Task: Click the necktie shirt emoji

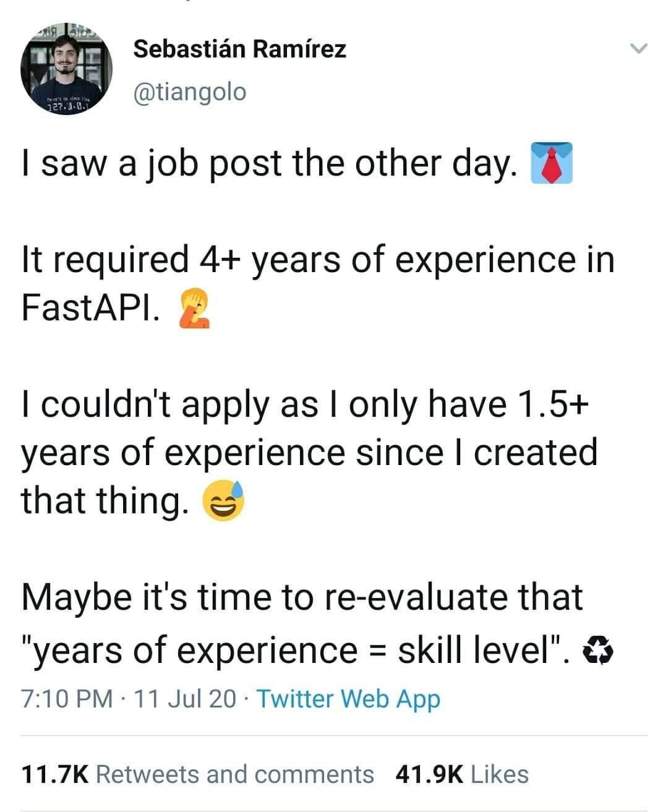Action: pyautogui.click(x=552, y=163)
